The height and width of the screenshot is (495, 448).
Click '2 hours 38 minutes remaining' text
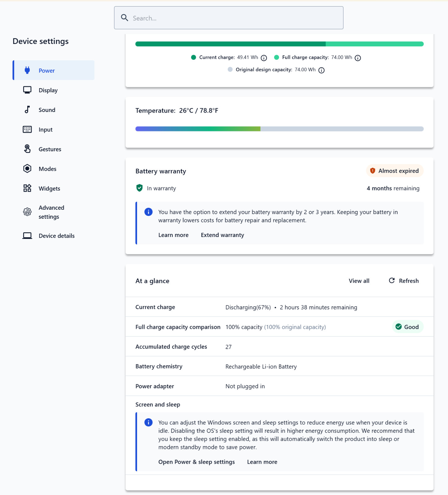[x=318, y=307]
